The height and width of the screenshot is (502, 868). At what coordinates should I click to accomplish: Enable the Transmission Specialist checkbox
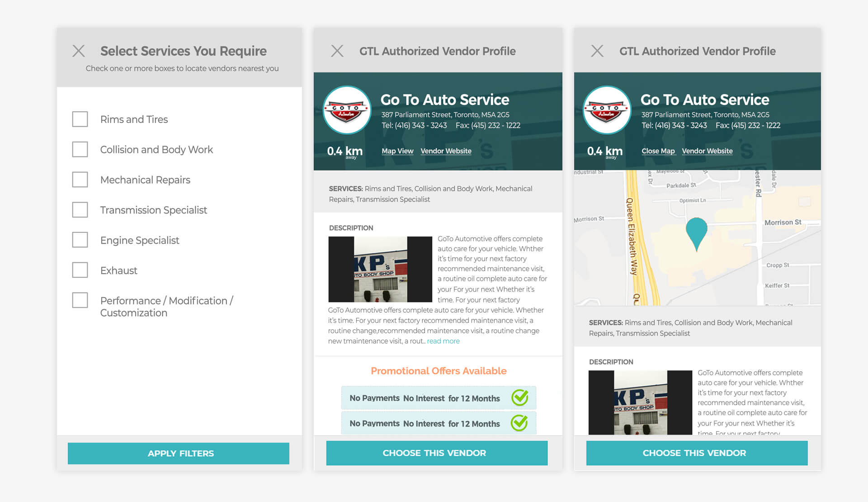pos(80,210)
